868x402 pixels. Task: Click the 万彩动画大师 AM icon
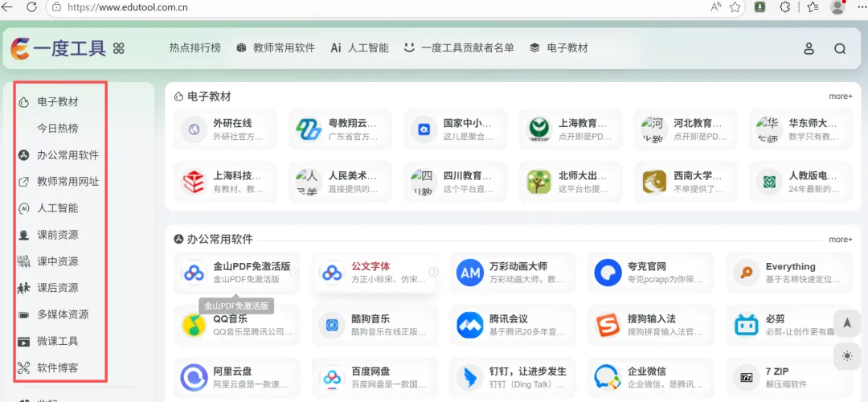(x=470, y=273)
